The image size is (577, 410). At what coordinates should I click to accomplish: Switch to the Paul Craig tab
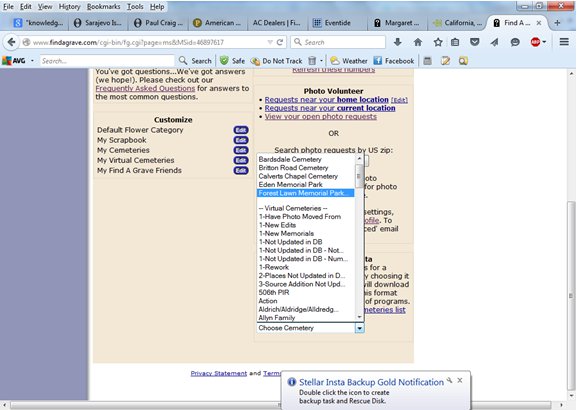coord(158,23)
